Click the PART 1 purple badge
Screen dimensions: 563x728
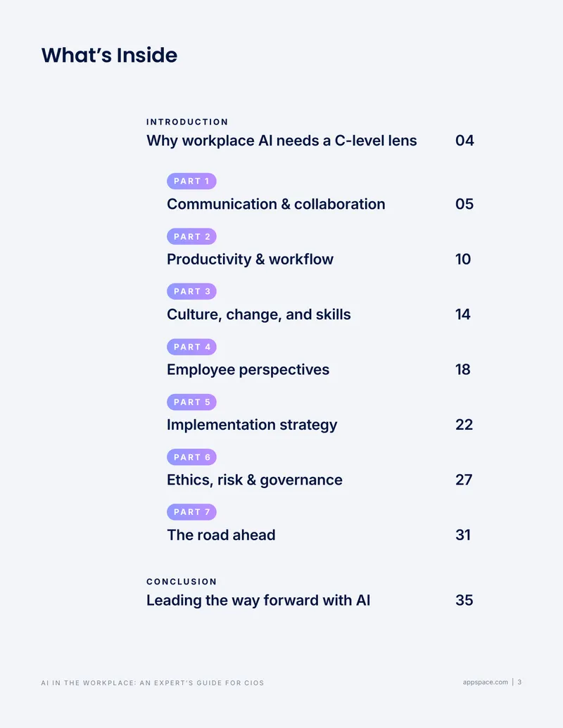tap(191, 181)
